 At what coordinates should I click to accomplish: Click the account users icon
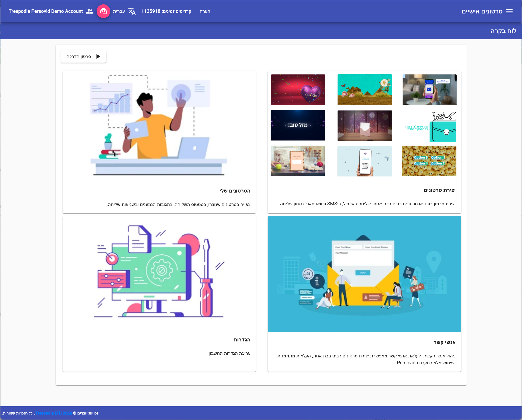coord(90,11)
